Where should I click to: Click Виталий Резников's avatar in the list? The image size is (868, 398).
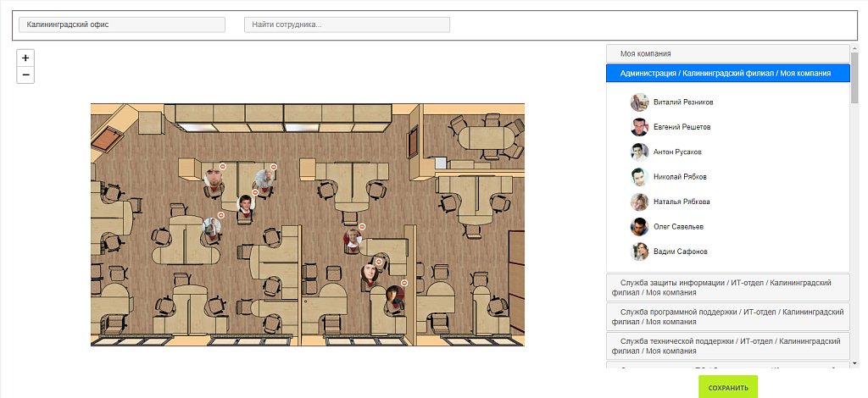(639, 102)
